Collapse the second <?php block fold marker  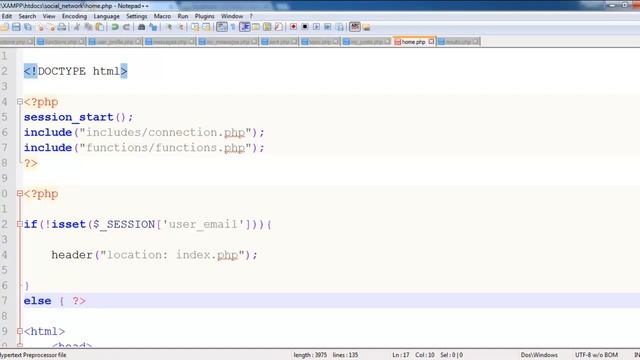click(x=20, y=193)
